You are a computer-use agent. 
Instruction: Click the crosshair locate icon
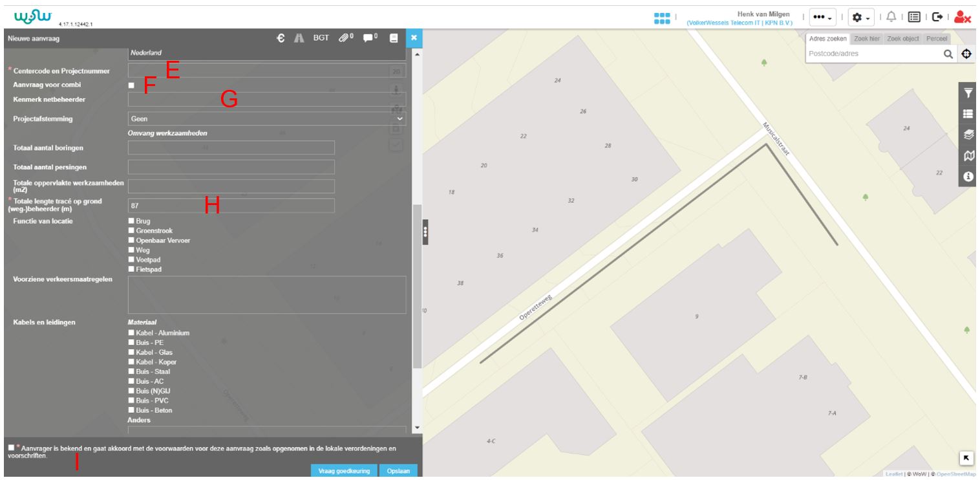click(x=967, y=54)
